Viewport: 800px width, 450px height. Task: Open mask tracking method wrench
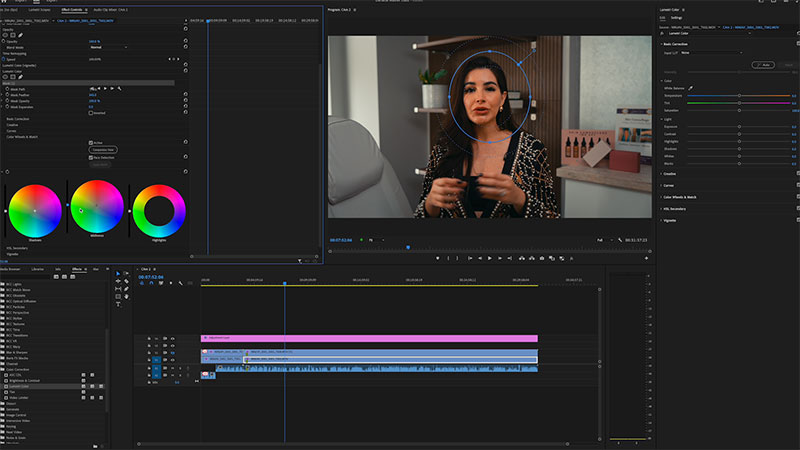119,89
